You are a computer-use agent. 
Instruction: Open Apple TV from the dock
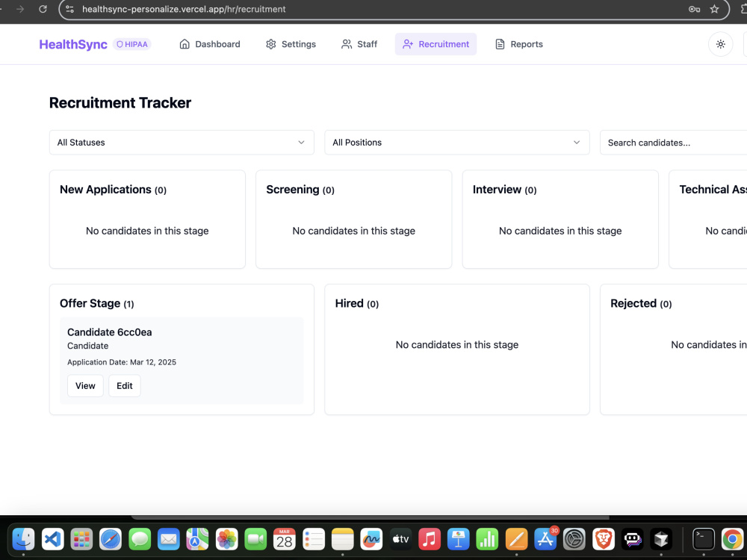(x=400, y=540)
